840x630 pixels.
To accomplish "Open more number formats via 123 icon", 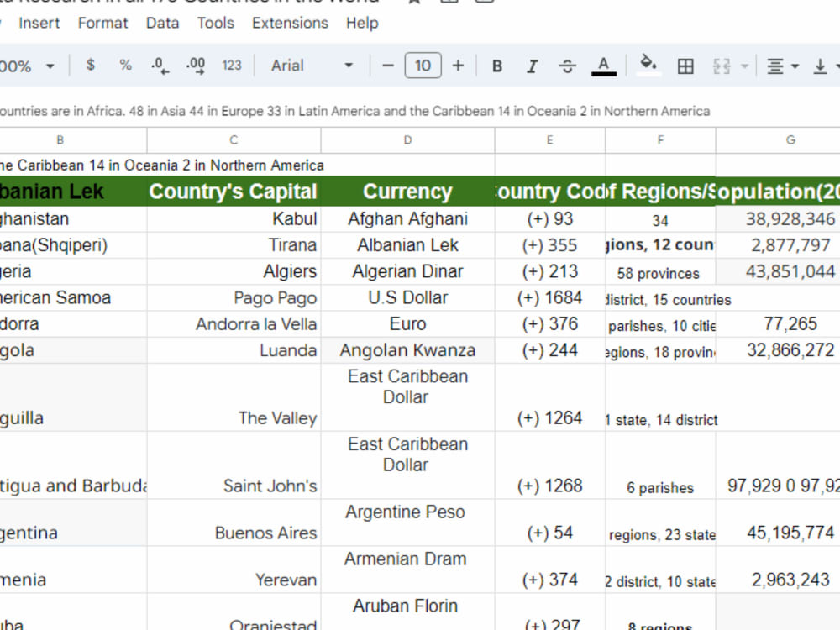I will click(x=232, y=65).
